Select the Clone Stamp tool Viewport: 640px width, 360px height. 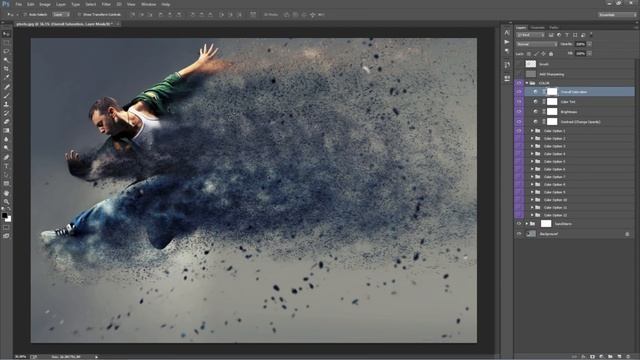tap(6, 104)
